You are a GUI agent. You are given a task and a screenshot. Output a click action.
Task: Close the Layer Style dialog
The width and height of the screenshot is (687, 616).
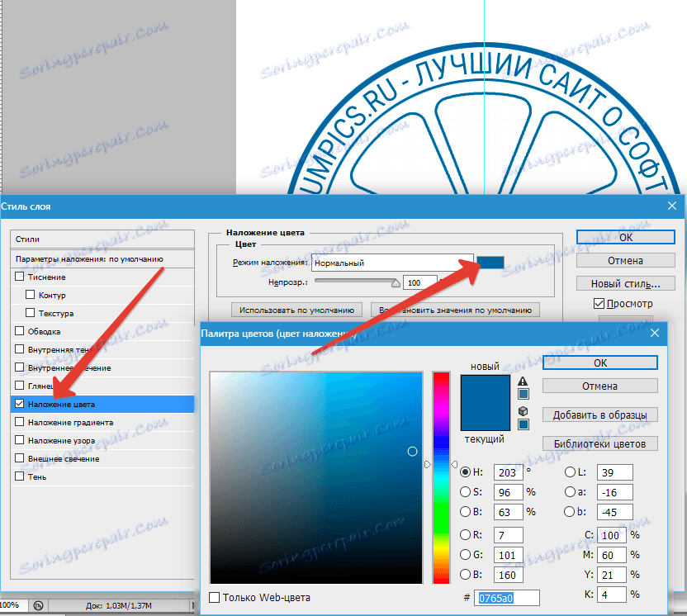coord(672,206)
